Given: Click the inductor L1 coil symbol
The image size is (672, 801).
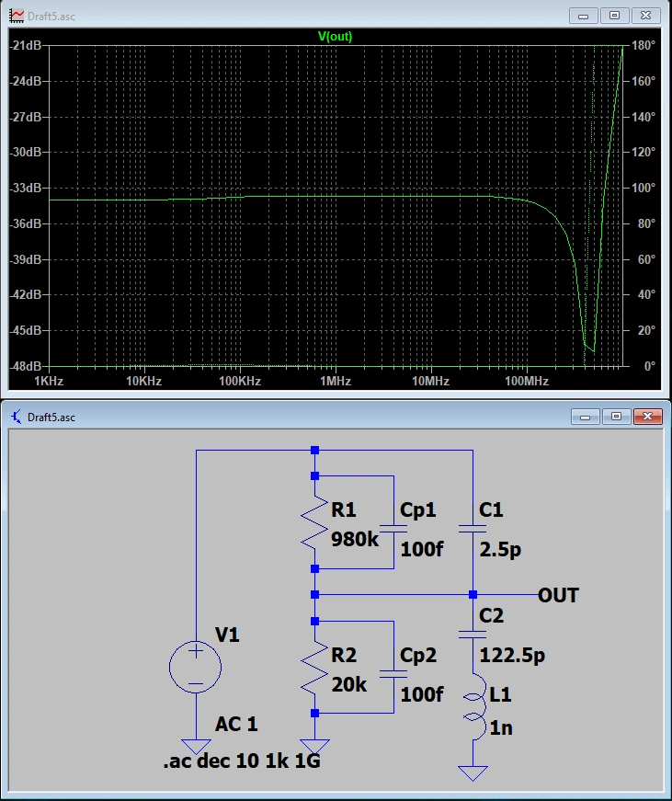Looking at the screenshot, I should click(x=473, y=706).
